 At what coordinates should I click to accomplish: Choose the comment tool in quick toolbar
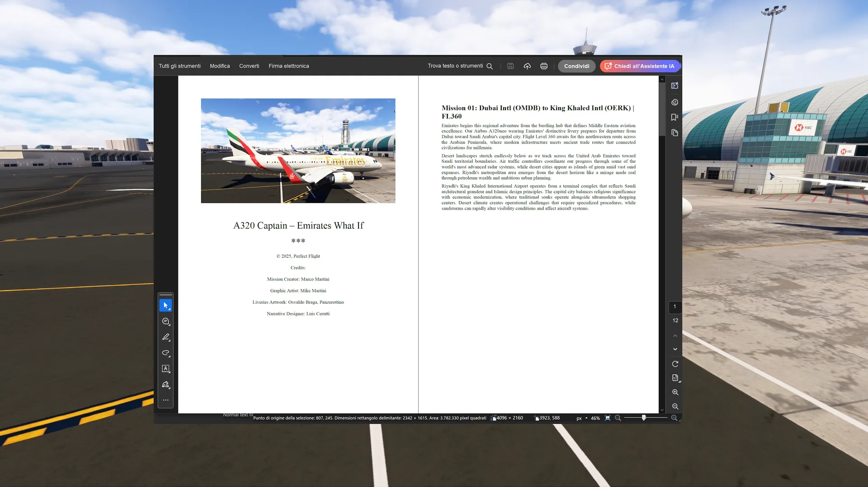tap(165, 322)
